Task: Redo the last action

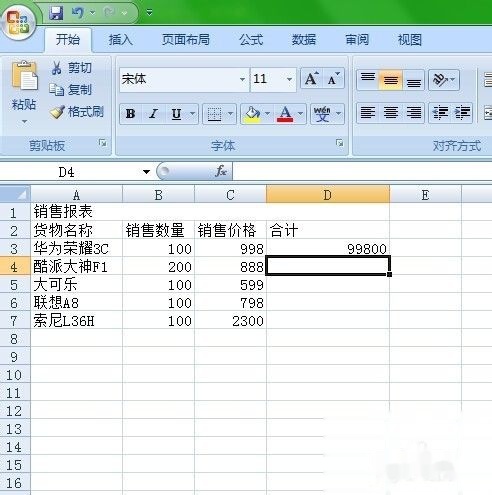Action: [x=110, y=13]
